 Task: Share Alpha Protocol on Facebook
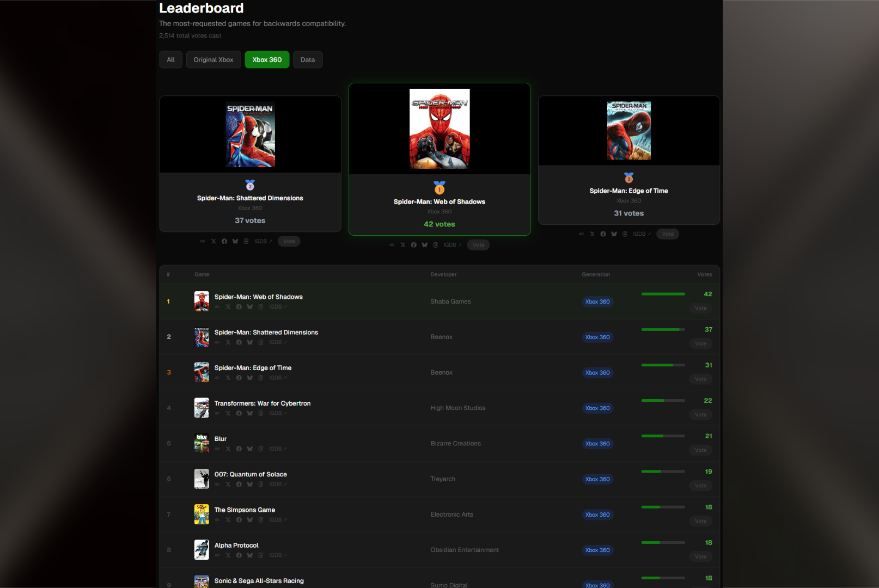[239, 555]
